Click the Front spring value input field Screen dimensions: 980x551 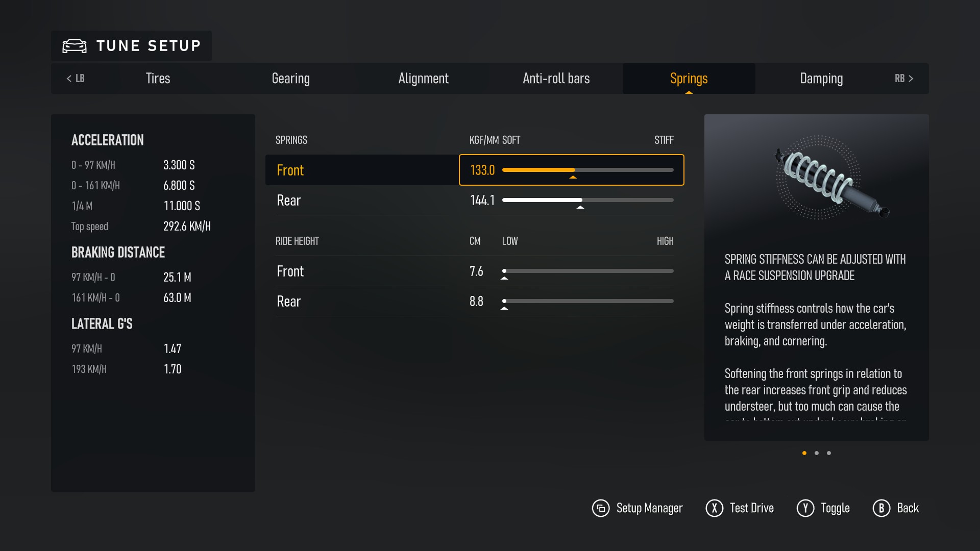[482, 169]
